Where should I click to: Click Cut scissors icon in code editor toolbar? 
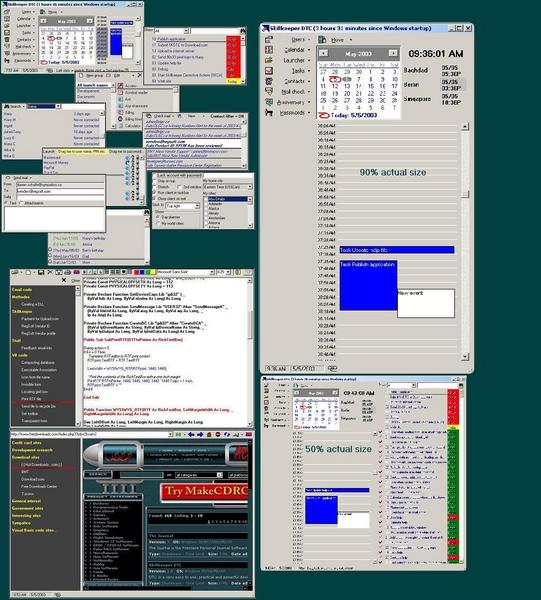click(50, 272)
